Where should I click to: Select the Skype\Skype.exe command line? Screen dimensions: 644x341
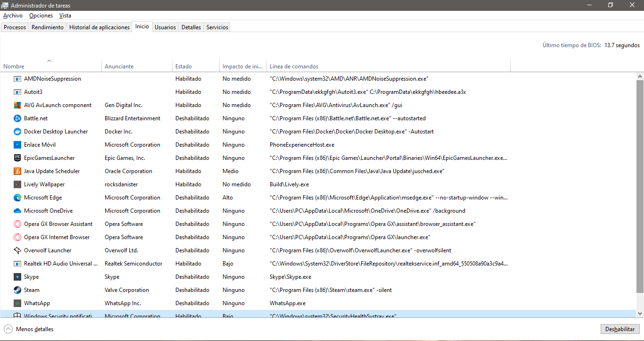click(290, 277)
